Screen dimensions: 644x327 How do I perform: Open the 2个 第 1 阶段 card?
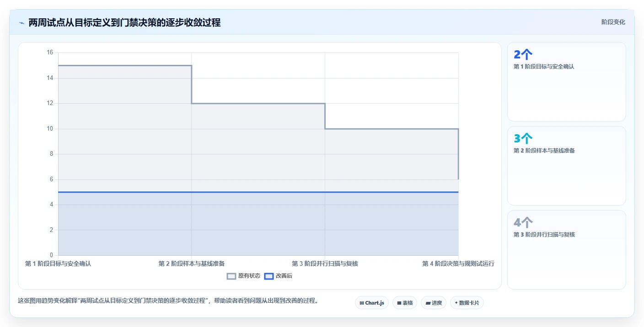pyautogui.click(x=567, y=82)
